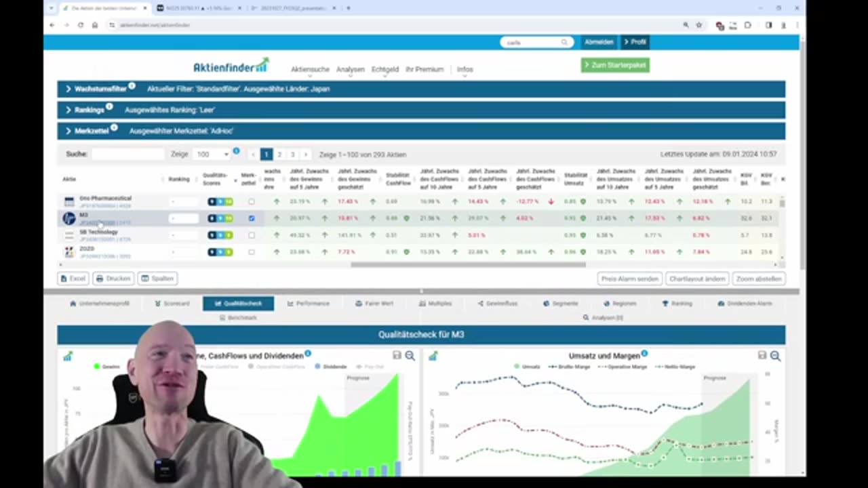
Task: Zoom the Gewinne, CashFlows und Dividenden chart
Action: tap(410, 356)
